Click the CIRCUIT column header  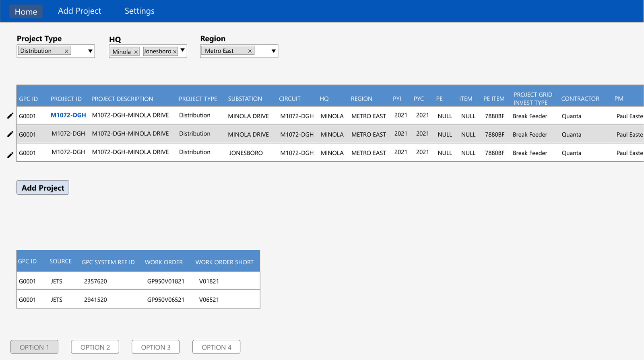click(289, 99)
